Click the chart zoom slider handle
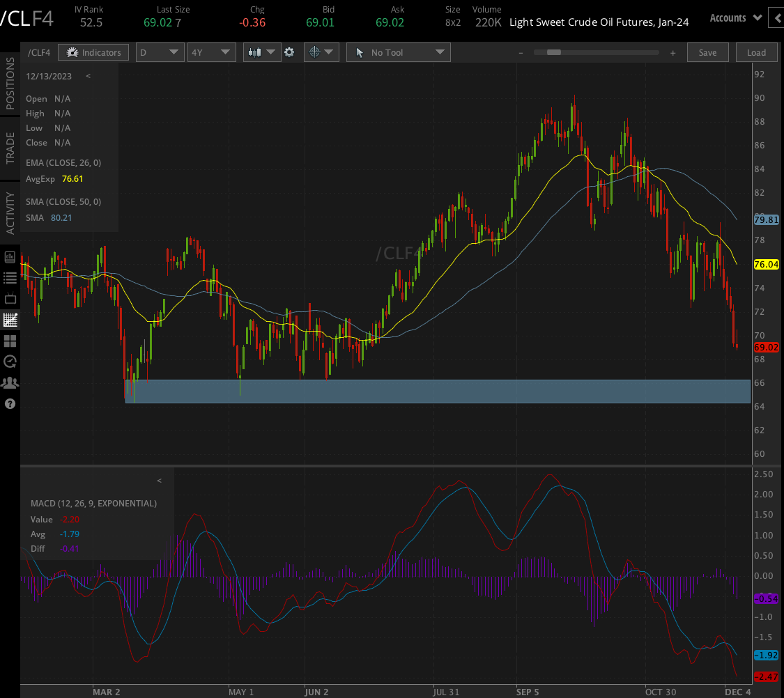The width and height of the screenshot is (784, 698). point(555,52)
